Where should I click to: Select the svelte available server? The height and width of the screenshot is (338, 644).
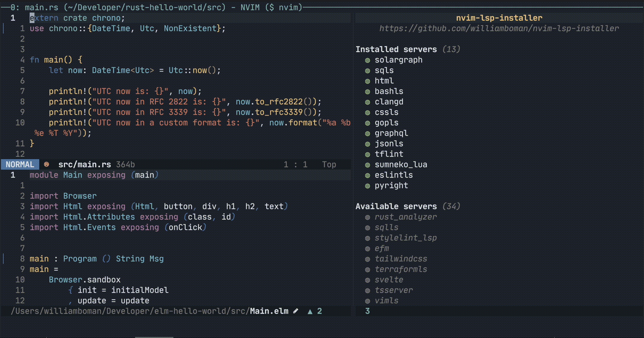coord(389,280)
